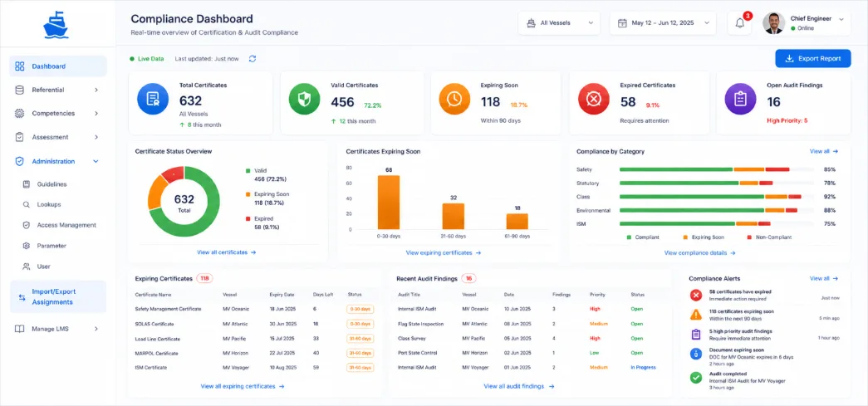Expand the Assessment menu chevron

tap(96, 137)
